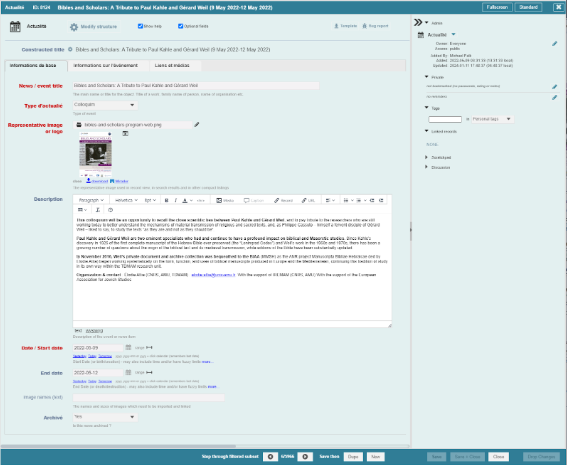Click the source code button in editor

tap(201, 200)
